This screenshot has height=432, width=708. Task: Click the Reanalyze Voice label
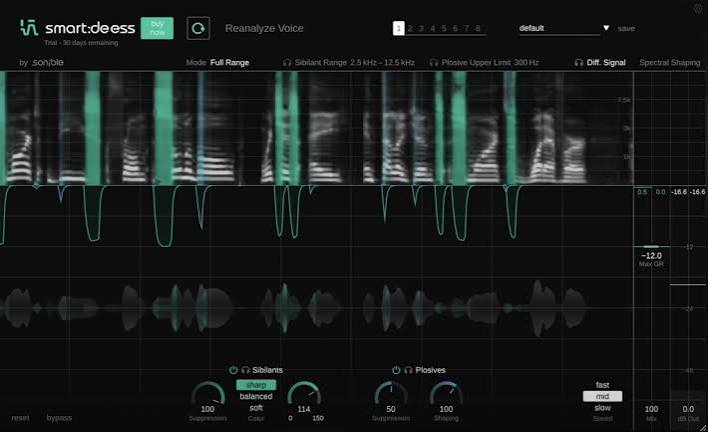[264, 28]
